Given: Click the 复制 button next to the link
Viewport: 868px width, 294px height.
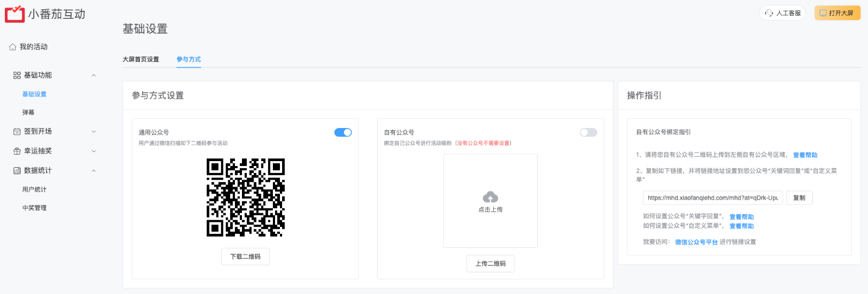Looking at the screenshot, I should point(799,198).
